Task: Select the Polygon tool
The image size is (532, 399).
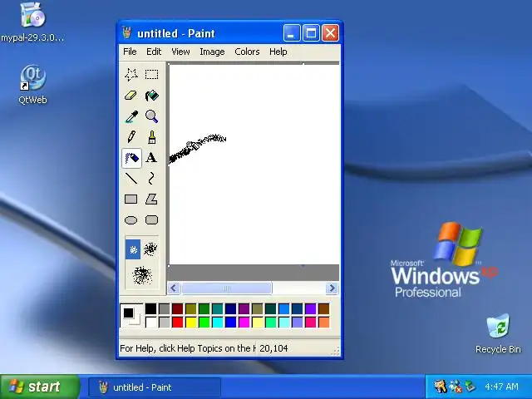Action: point(151,199)
